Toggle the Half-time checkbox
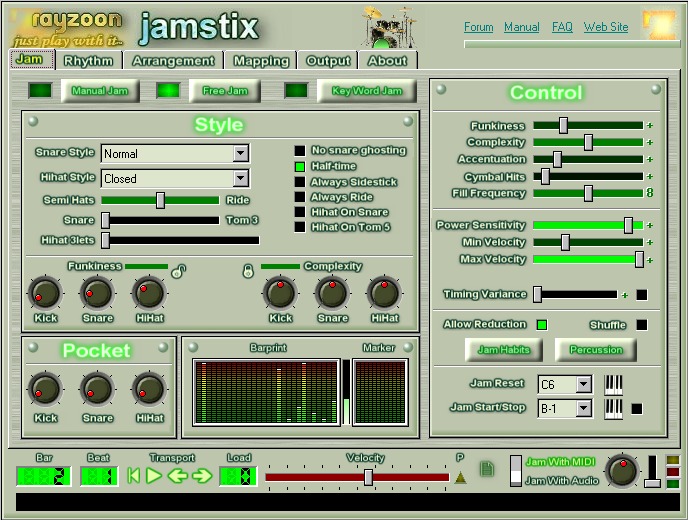This screenshot has width=688, height=520. (300, 167)
